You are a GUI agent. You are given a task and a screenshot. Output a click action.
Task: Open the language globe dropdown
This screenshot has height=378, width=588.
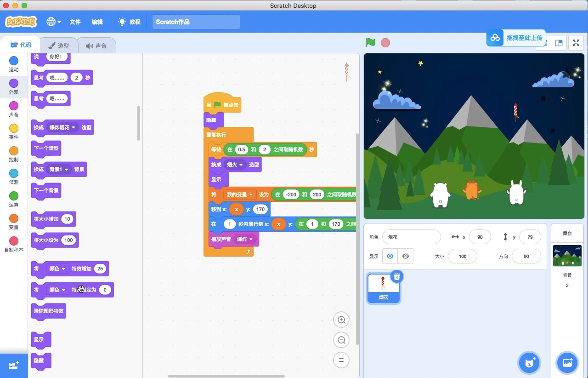click(x=53, y=22)
